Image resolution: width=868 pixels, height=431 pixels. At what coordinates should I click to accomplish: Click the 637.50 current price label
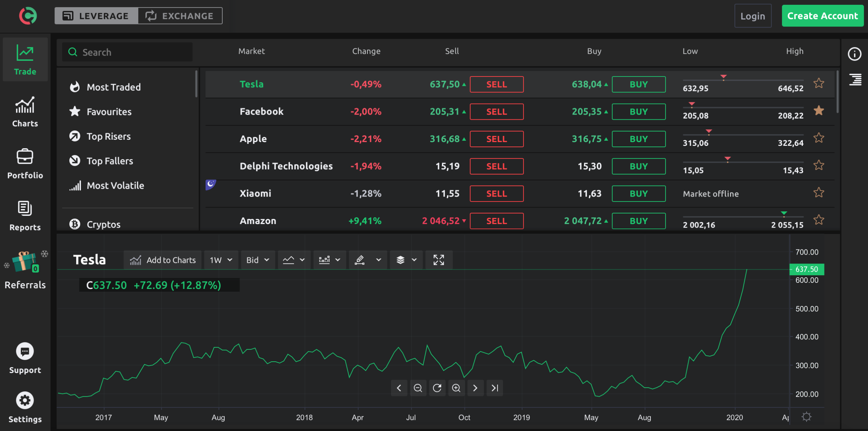pyautogui.click(x=807, y=269)
